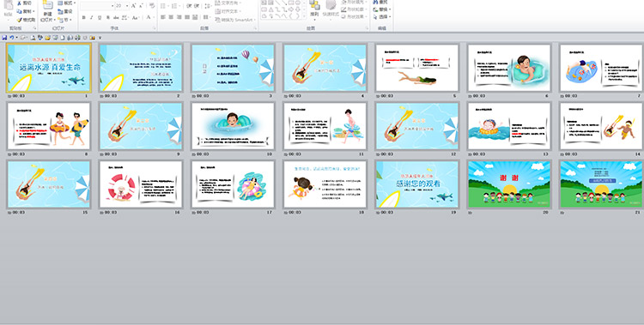Click the Cut (剪切) scissors icon
Screen dimensions: 644x325
(x=19, y=3)
